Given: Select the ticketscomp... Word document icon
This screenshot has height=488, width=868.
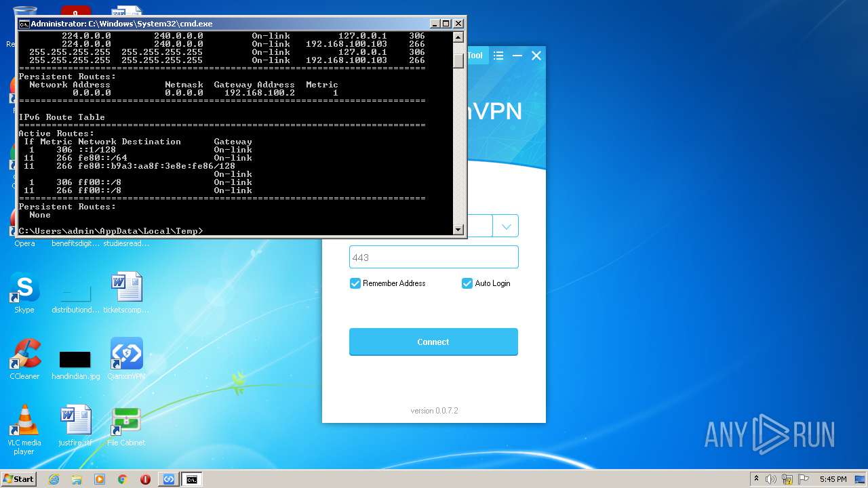Looking at the screenshot, I should coord(126,293).
